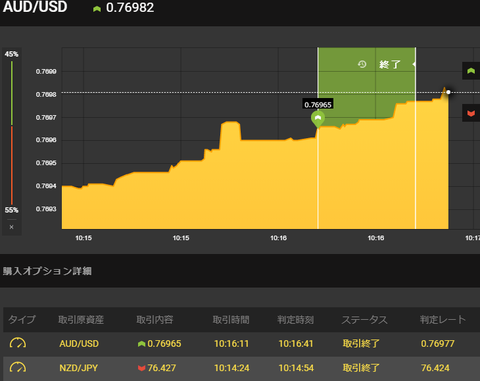
Task: Click the white handle arrow right of 終了
Action: click(x=414, y=64)
